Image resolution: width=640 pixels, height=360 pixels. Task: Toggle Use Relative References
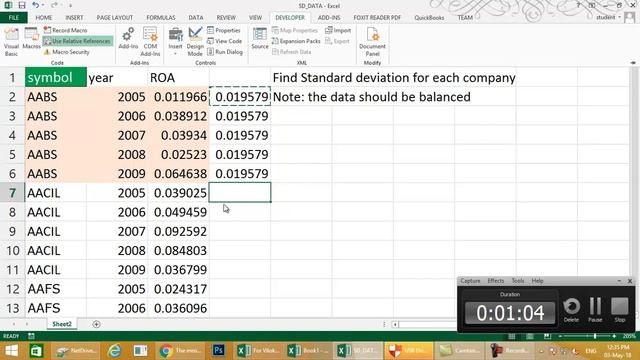[x=78, y=41]
